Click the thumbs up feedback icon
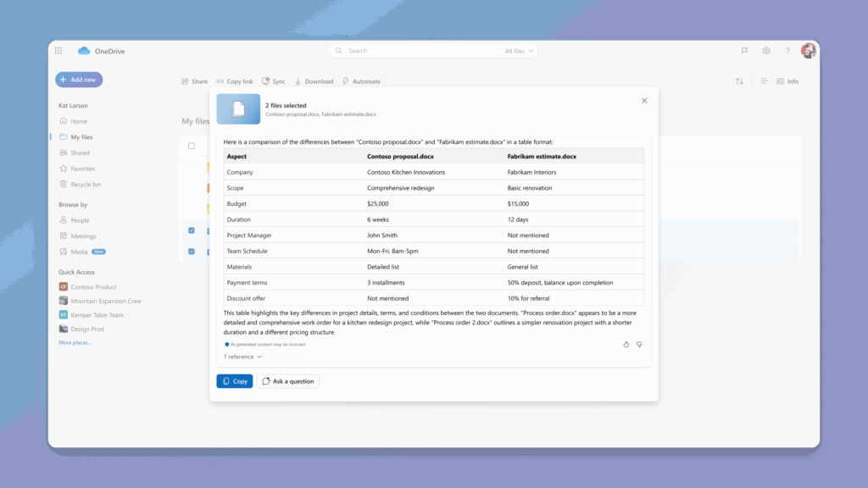Screen dimensions: 868x488 tap(626, 345)
